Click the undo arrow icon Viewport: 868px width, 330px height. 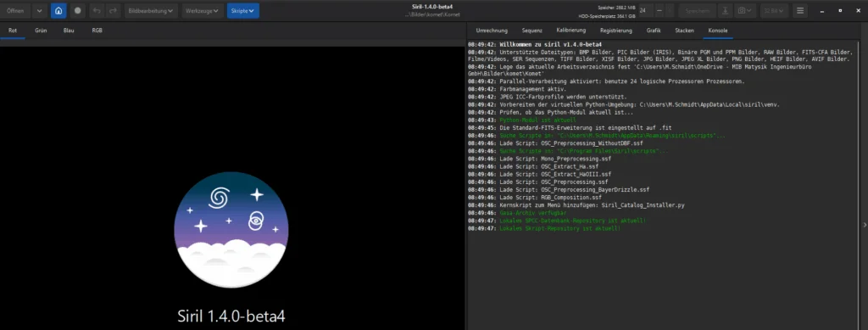tap(97, 10)
